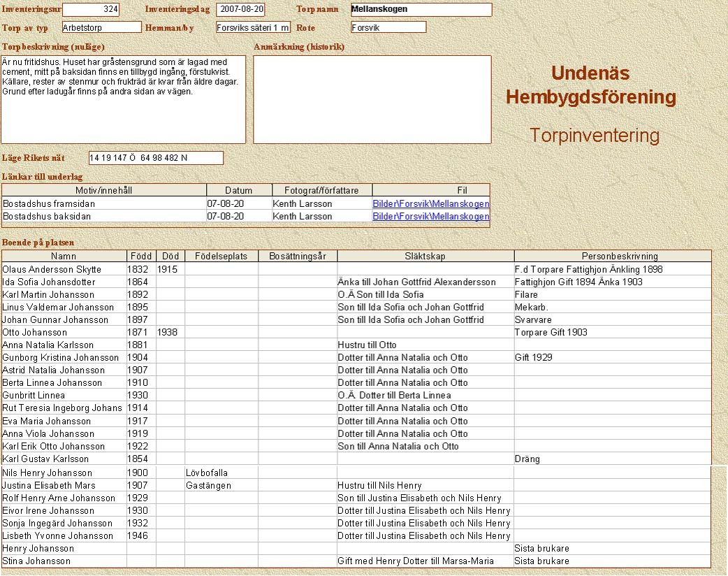Screen dimensions: 728x576
Task: Click inside the Torpbeskrivning text box
Action: 124,99
